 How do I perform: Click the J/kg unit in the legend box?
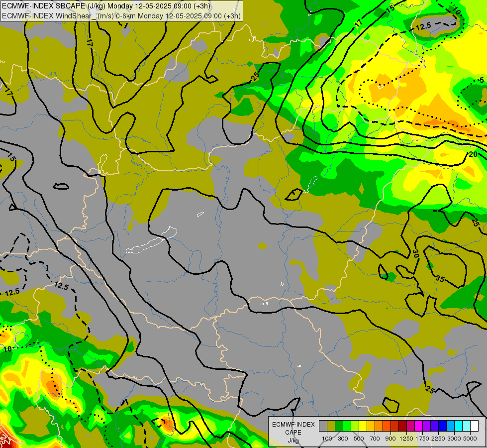(293, 441)
